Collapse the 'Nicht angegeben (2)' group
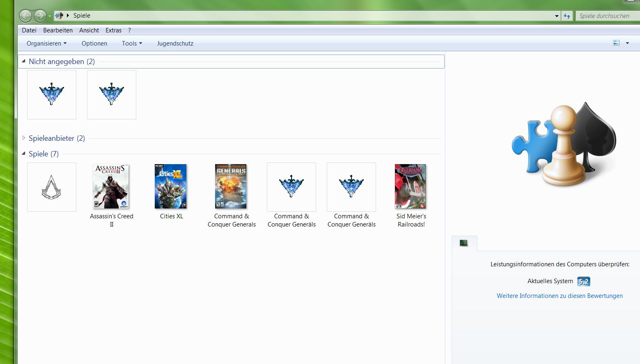640x364 pixels. tap(23, 61)
